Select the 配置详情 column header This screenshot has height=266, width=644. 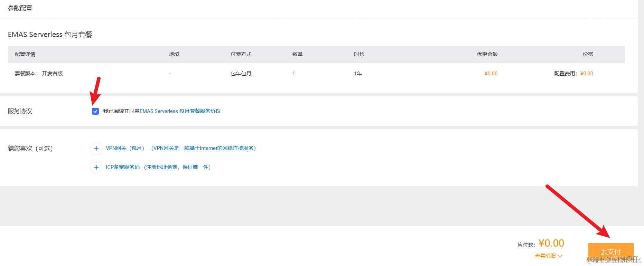click(x=25, y=54)
